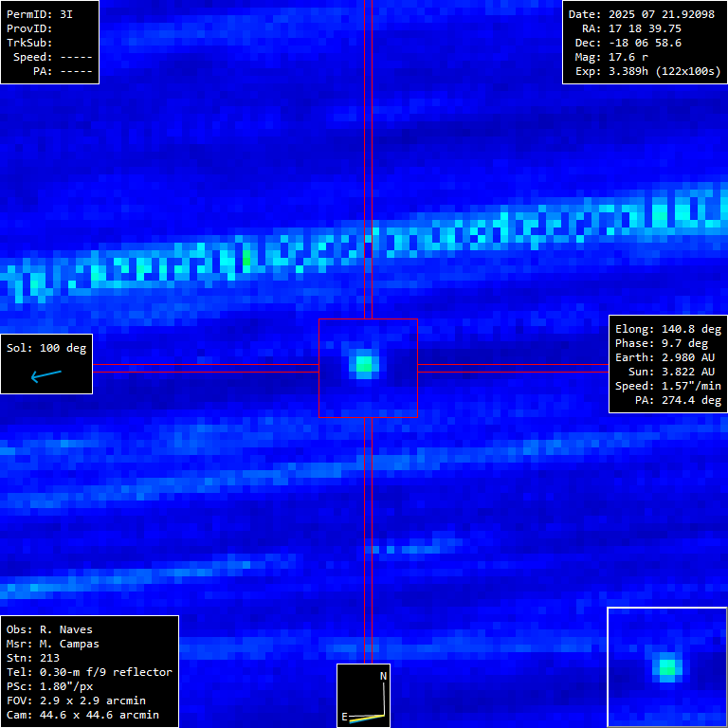Select the PSc: 1.80"/px line
This screenshot has height=728, width=728.
49,686
